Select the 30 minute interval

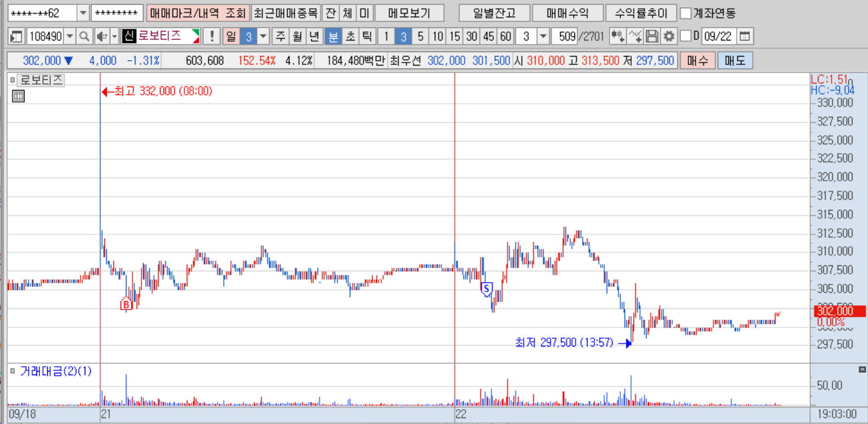click(x=471, y=36)
